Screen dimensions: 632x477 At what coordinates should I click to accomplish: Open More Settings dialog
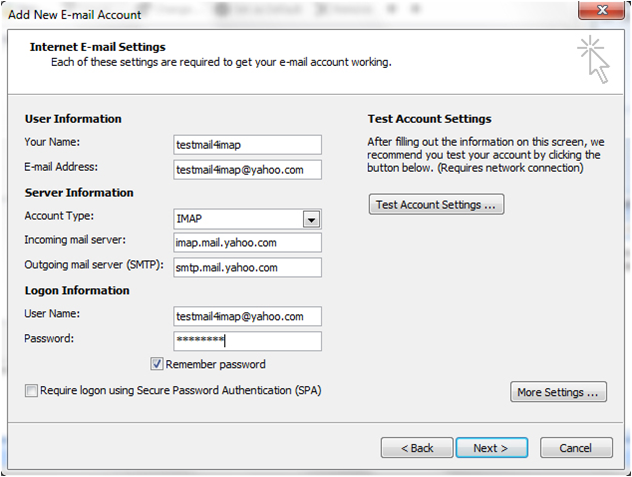click(x=558, y=392)
